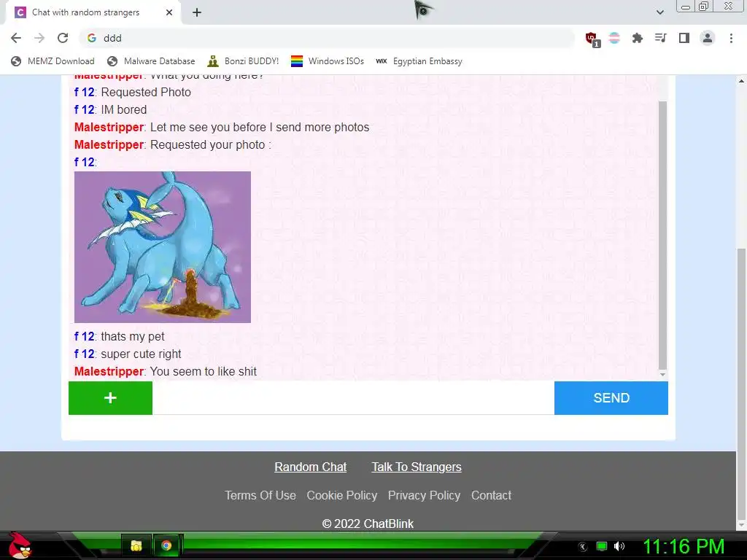Click the chat box scroll-down arrow
This screenshot has width=747, height=560.
pyautogui.click(x=662, y=375)
